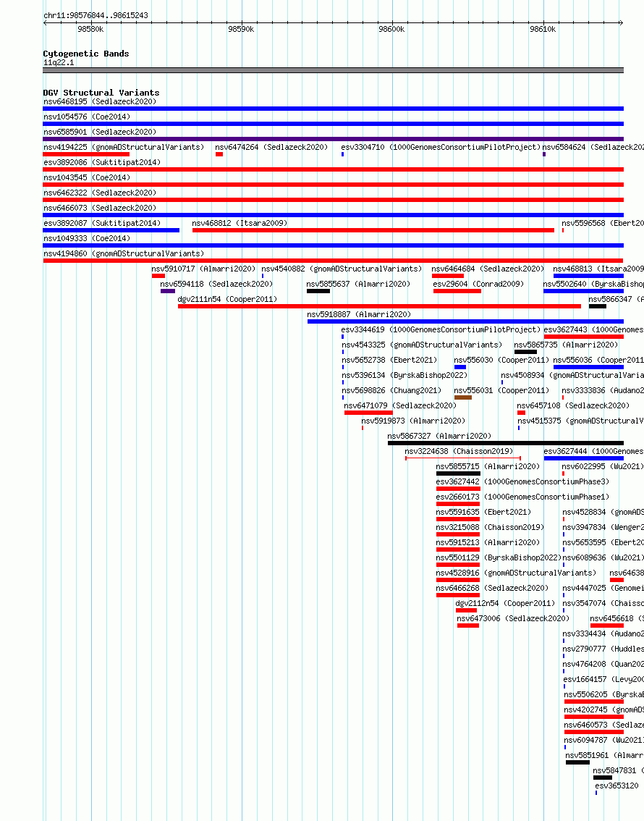
Task: Select the nsv5918887 (Almarri2020) label
Action: [359, 314]
